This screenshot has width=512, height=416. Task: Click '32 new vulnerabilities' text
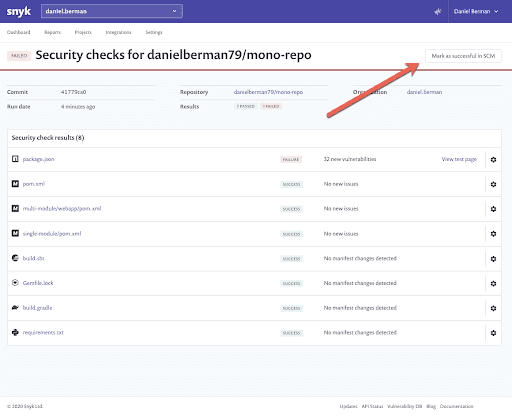pyautogui.click(x=350, y=159)
